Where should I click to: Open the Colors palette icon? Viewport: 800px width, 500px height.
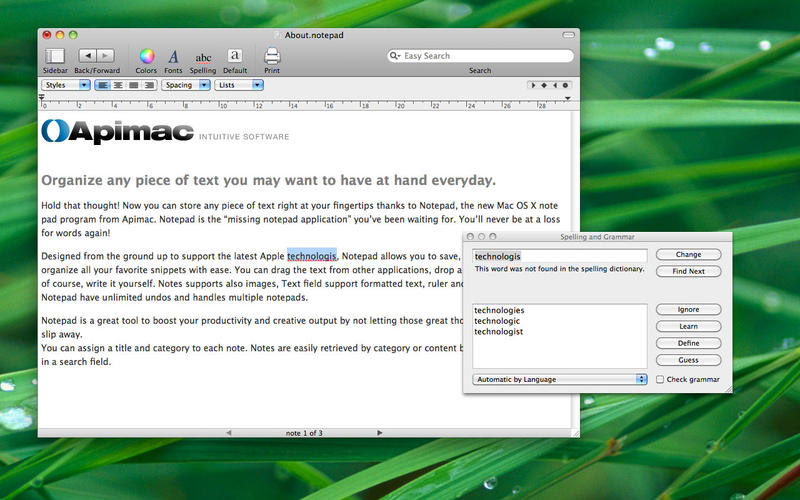147,56
